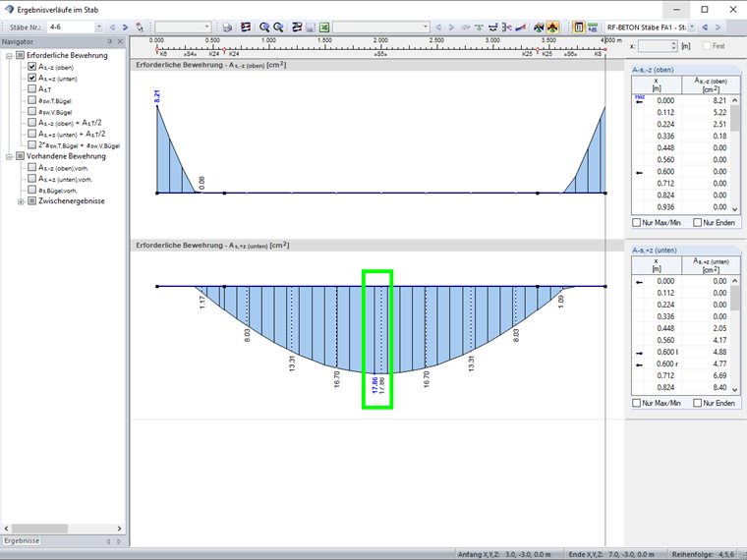Uncheck As,-z (oben) checkbox
747x560 pixels.
point(31,67)
